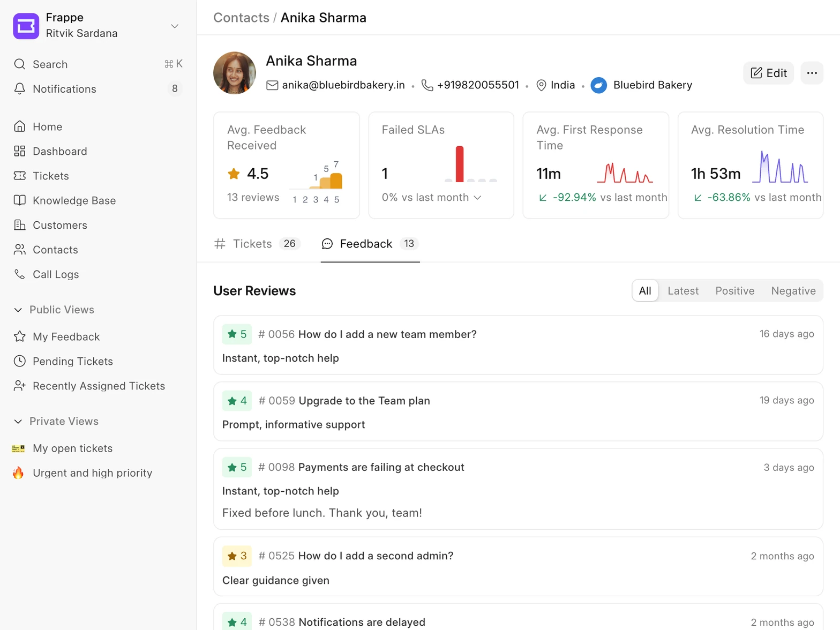Image resolution: width=840 pixels, height=630 pixels.
Task: Select the Positive reviews filter
Action: point(735,290)
